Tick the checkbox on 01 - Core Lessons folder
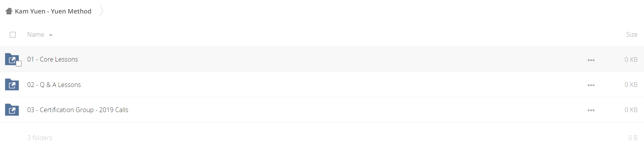 pyautogui.click(x=19, y=64)
